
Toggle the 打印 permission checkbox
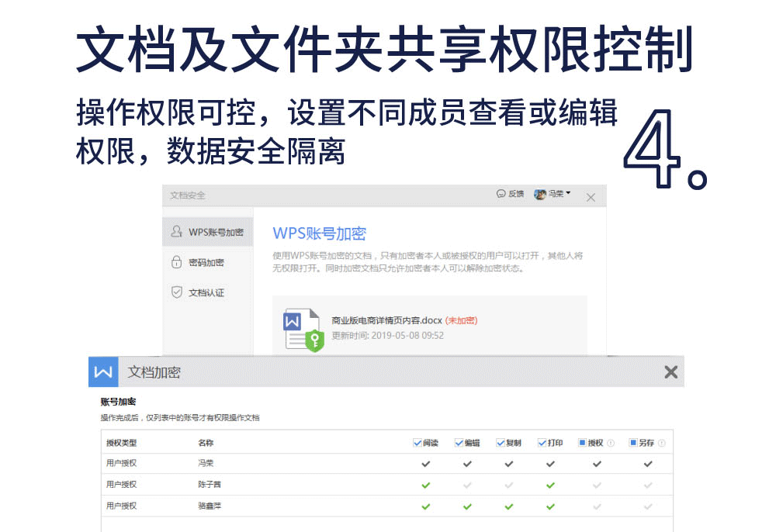point(542,443)
